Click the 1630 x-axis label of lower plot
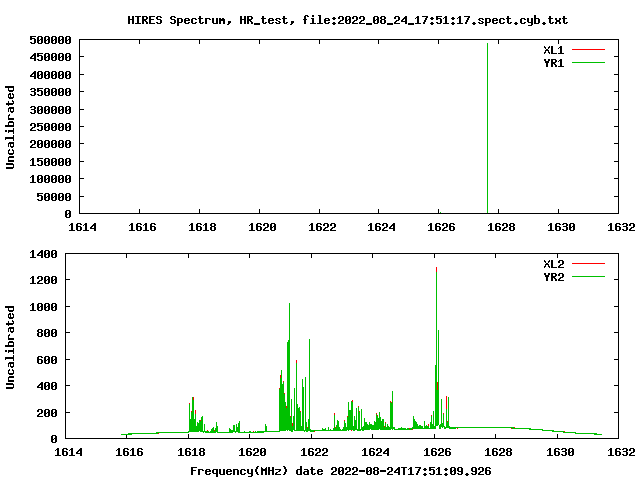The image size is (640, 480). tap(560, 452)
